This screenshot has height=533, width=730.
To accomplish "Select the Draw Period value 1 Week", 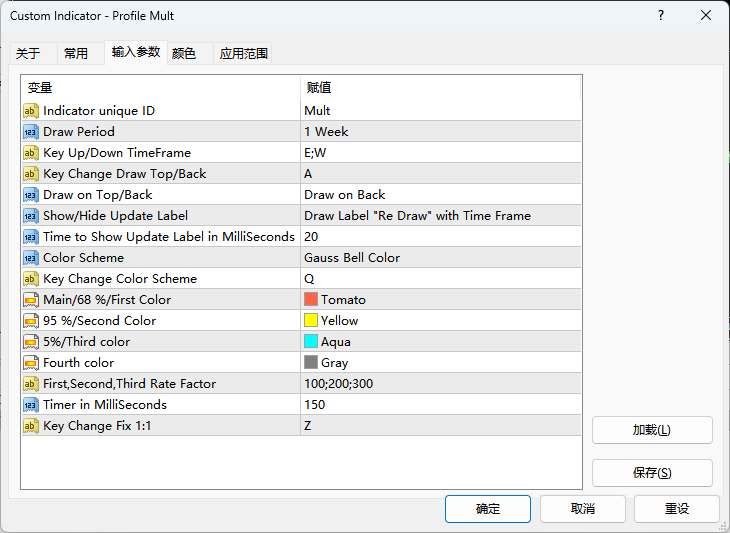I will point(326,132).
